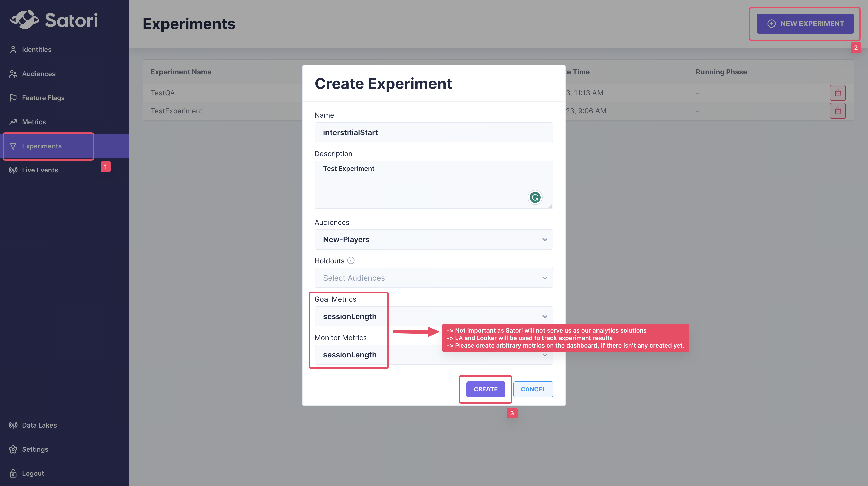Click the Settings gear icon
This screenshot has width=868, height=486.
13,449
